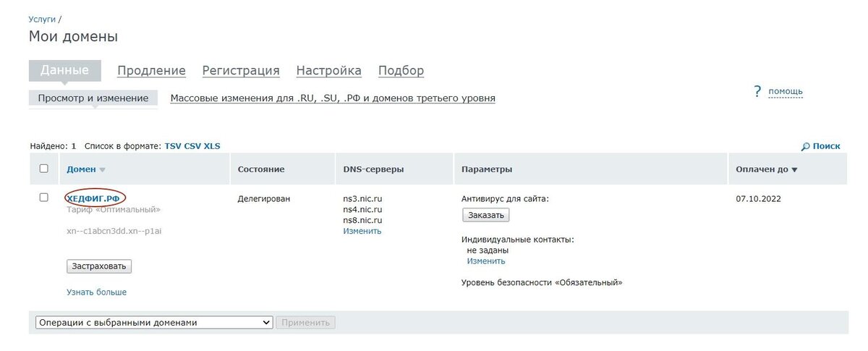Open the Узнать больше link
The height and width of the screenshot is (351, 868).
96,292
